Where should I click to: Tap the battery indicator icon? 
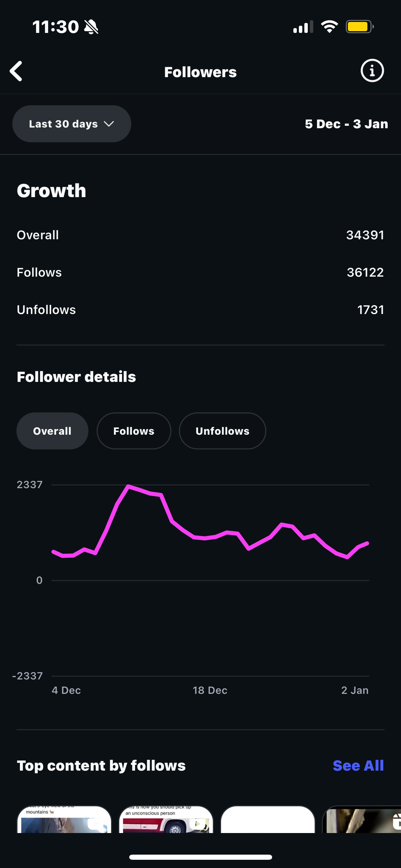(x=360, y=27)
